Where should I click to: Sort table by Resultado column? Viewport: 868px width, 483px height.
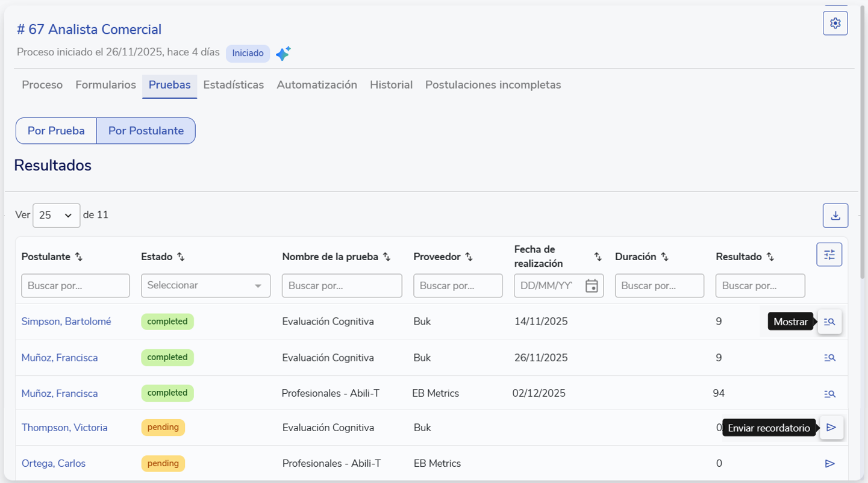[x=770, y=257]
